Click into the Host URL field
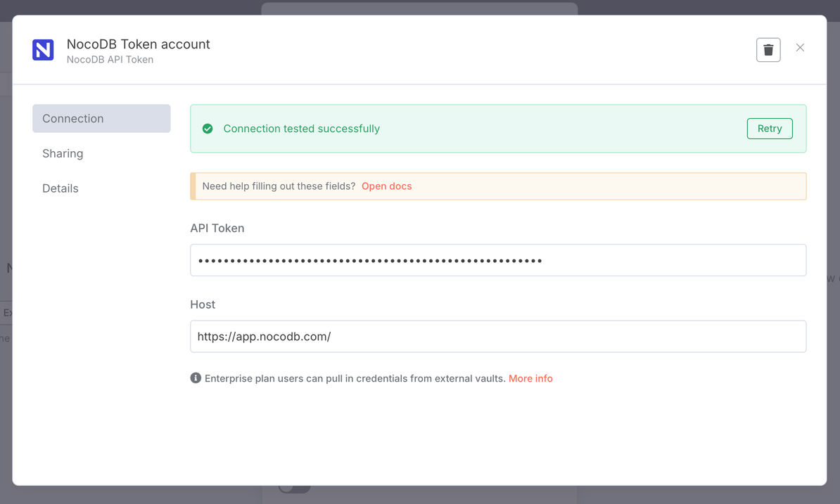This screenshot has height=504, width=840. [x=498, y=337]
